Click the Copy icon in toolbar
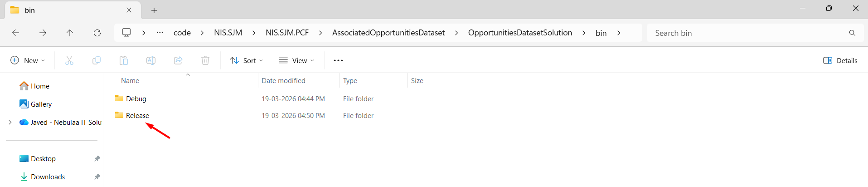 click(97, 60)
